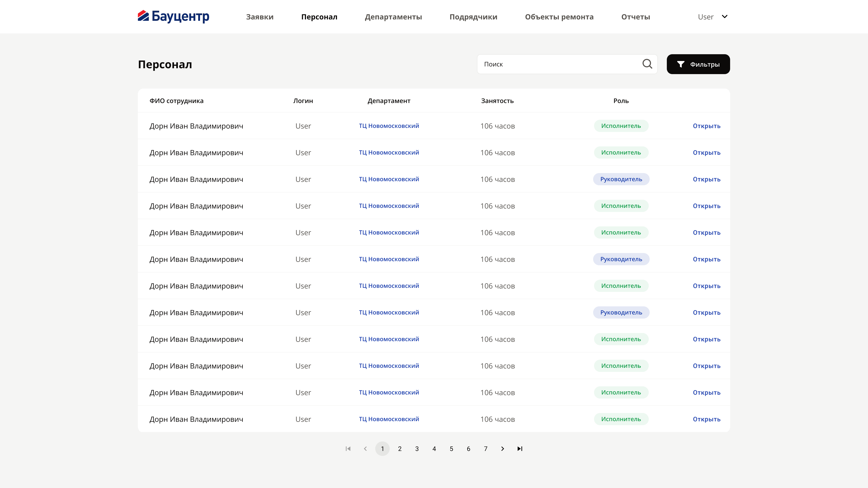Expand the User account dropdown
Viewport: 868px width, 488px height.
713,17
